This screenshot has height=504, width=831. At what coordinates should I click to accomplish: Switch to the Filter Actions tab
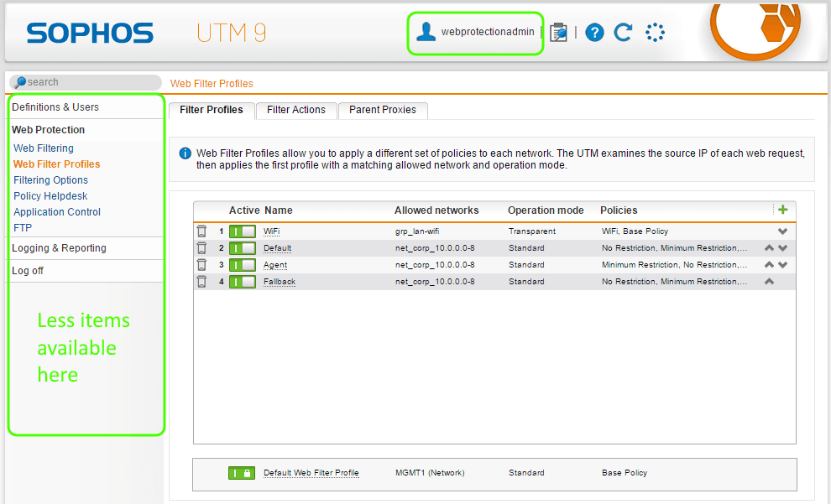296,110
